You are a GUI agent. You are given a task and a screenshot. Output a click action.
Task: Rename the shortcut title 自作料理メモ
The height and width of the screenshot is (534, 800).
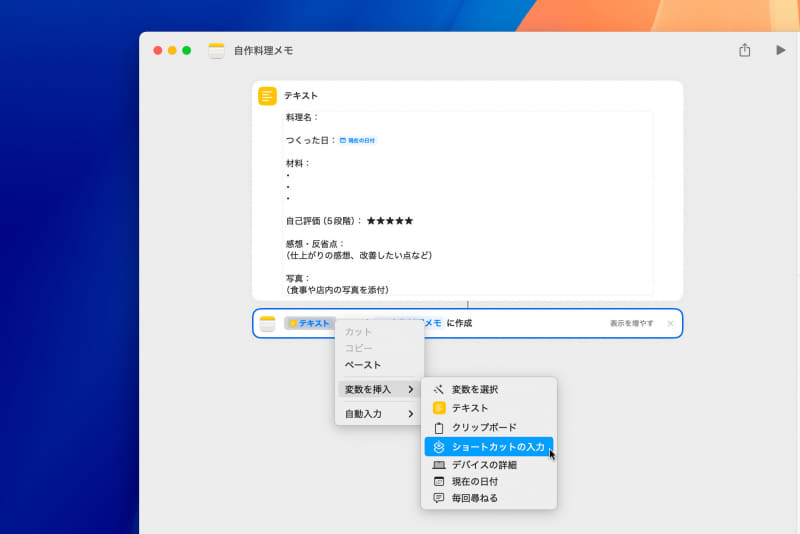click(x=263, y=50)
